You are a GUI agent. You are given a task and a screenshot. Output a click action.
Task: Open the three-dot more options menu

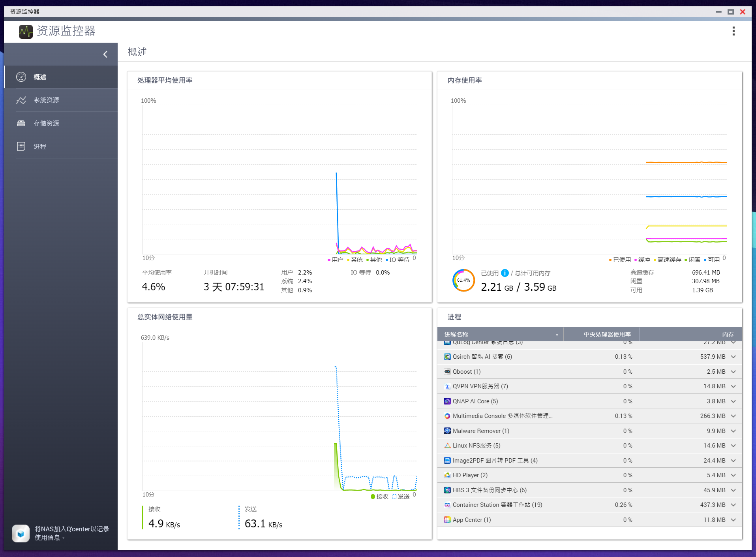(733, 31)
